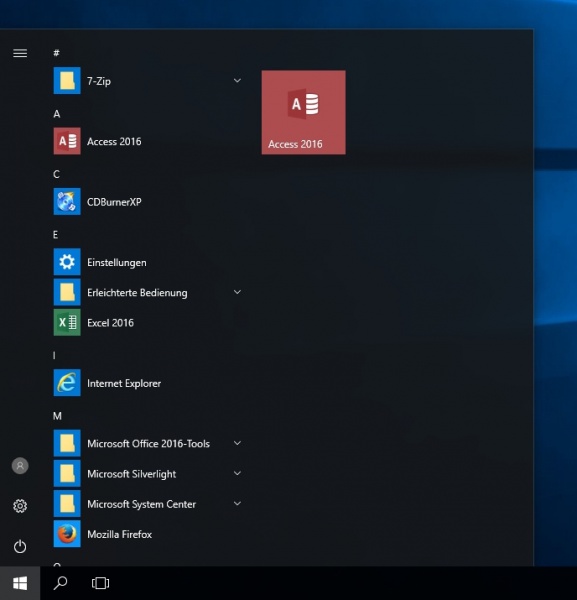
Task: Click the 'I' letter header
Action: click(x=54, y=355)
